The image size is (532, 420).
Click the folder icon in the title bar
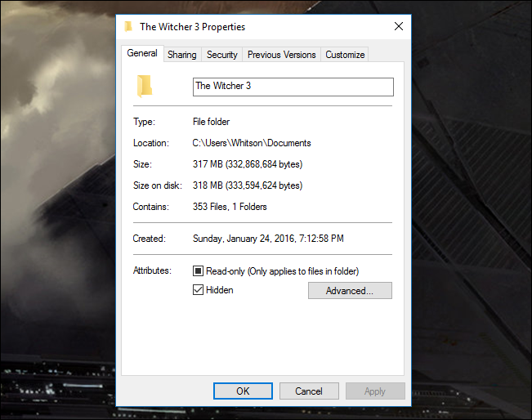pos(128,26)
